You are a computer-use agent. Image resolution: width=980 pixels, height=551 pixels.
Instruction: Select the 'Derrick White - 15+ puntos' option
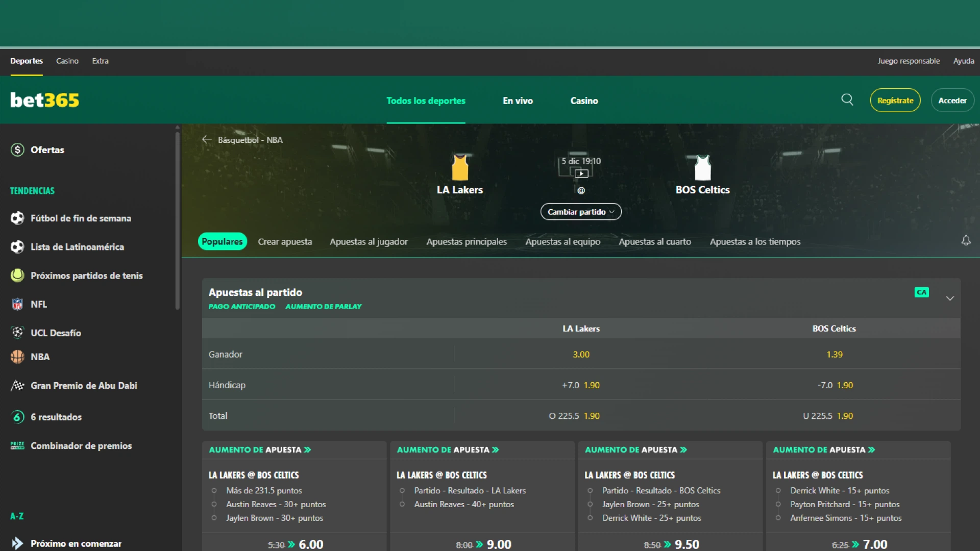click(x=840, y=490)
